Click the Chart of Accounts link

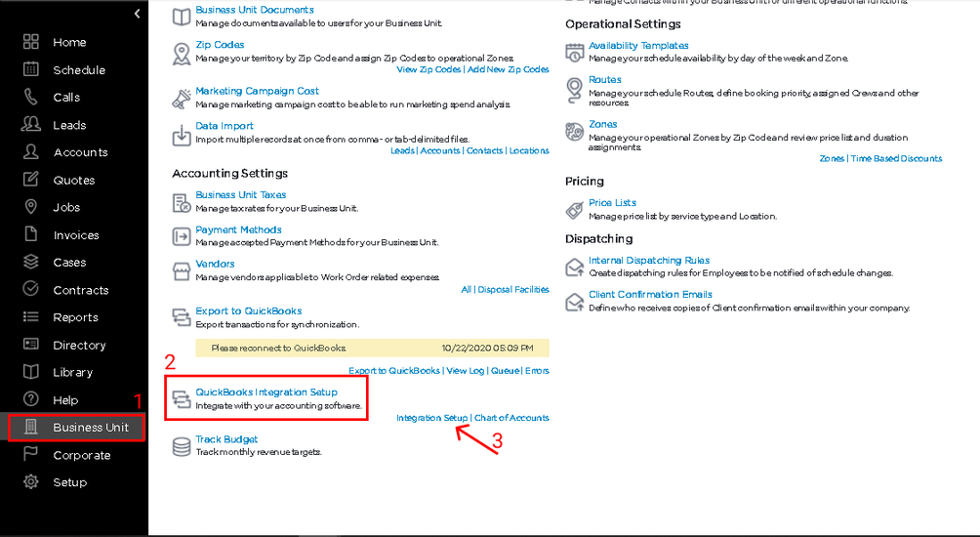[511, 418]
